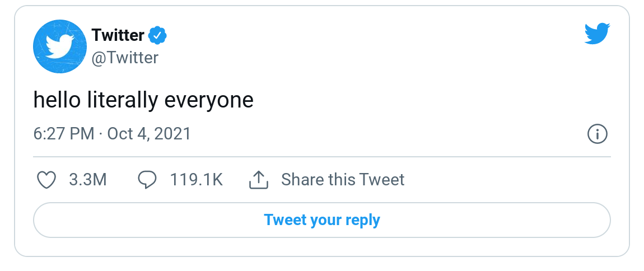Click the reply speech bubble icon
Image resolution: width=644 pixels, height=271 pixels.
(x=147, y=180)
